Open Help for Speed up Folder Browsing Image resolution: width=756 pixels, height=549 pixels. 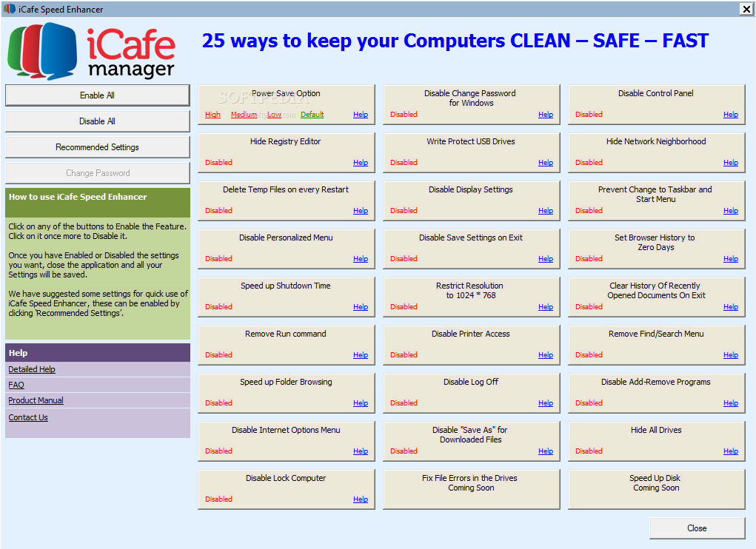coord(361,403)
